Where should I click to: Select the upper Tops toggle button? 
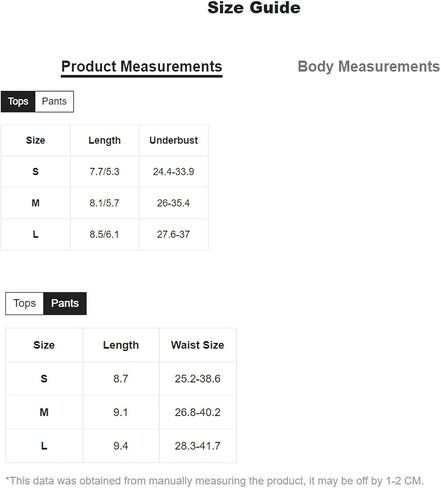point(18,101)
